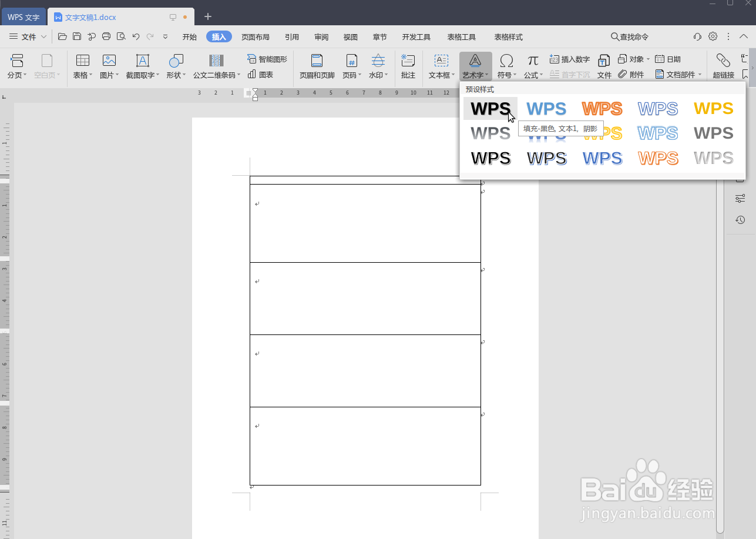Insert Attachment (附件)
756x539 pixels.
631,75
